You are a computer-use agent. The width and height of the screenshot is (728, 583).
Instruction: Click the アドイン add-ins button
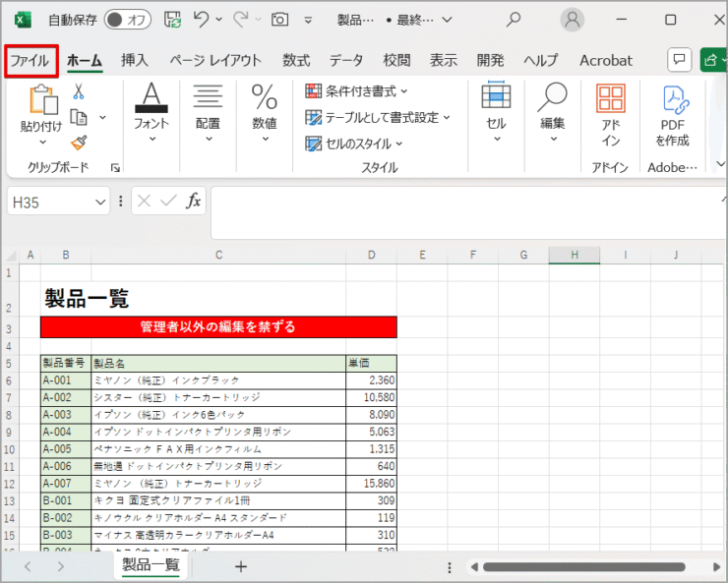(x=610, y=115)
